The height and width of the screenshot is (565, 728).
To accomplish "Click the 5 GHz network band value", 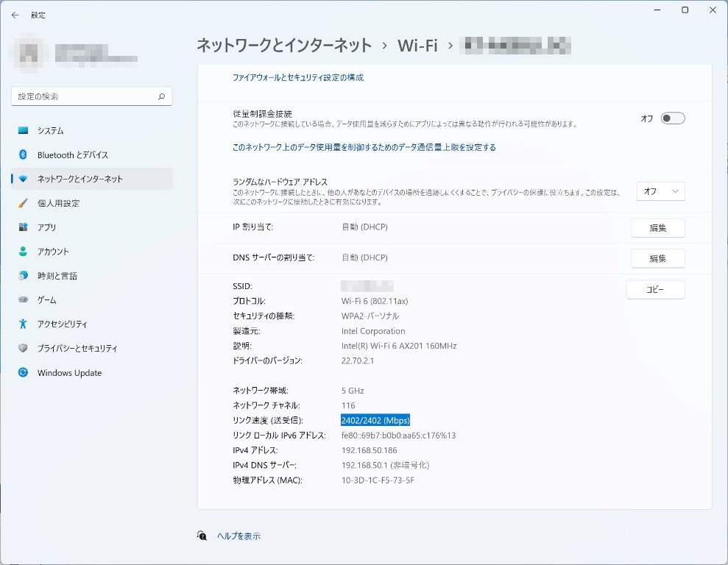I will click(x=353, y=391).
